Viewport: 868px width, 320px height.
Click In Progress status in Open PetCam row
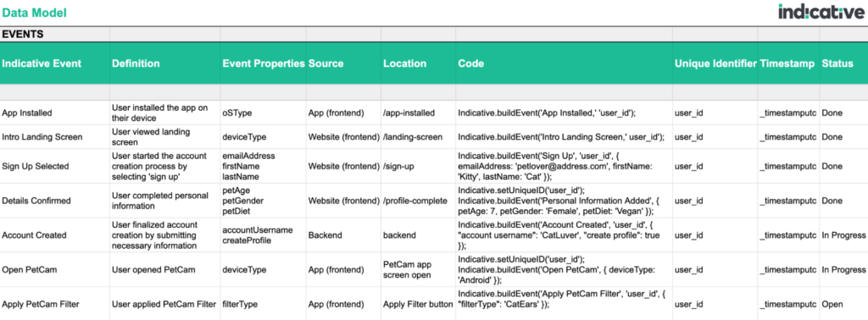coord(843,270)
